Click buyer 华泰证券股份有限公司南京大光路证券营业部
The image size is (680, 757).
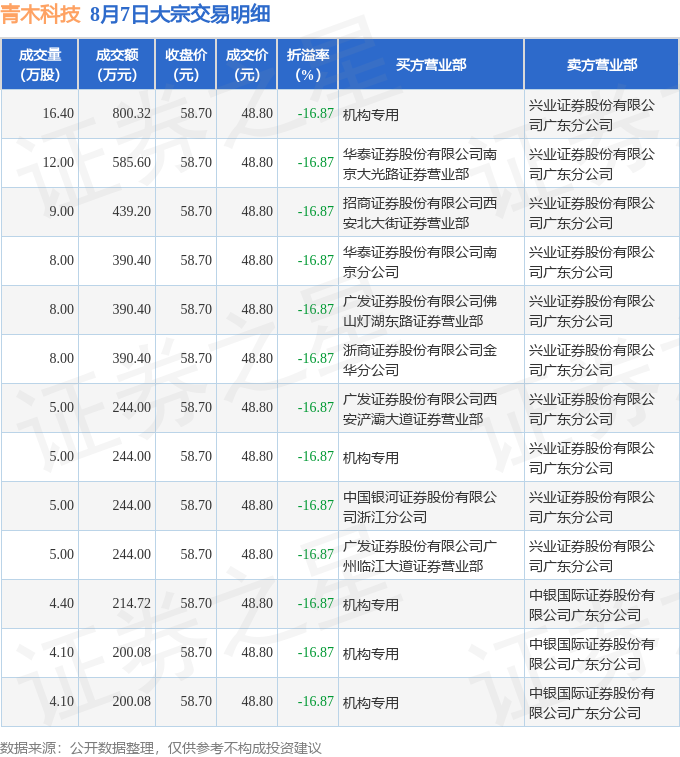coord(420,164)
